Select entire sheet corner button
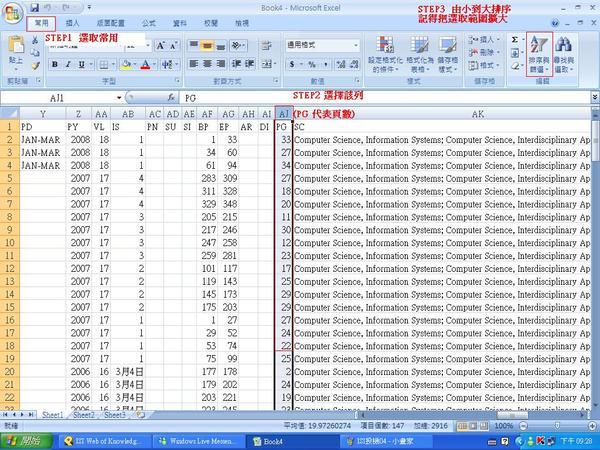The width and height of the screenshot is (600, 450). 10,114
